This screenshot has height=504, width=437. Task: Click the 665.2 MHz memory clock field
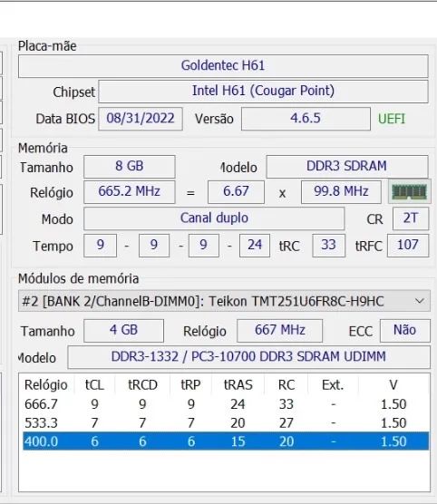[x=130, y=192]
